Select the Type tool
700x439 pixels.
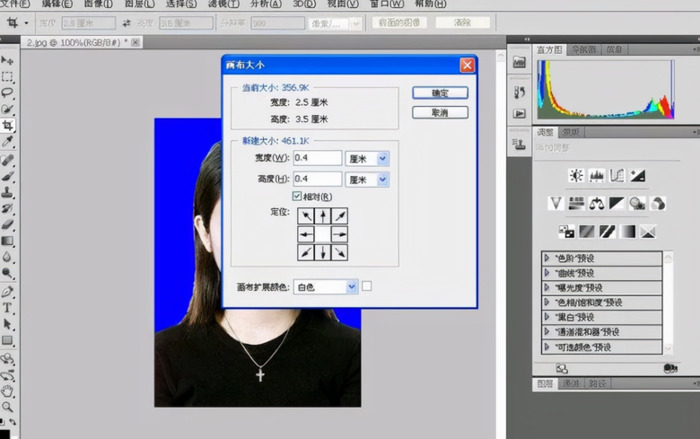coord(7,308)
